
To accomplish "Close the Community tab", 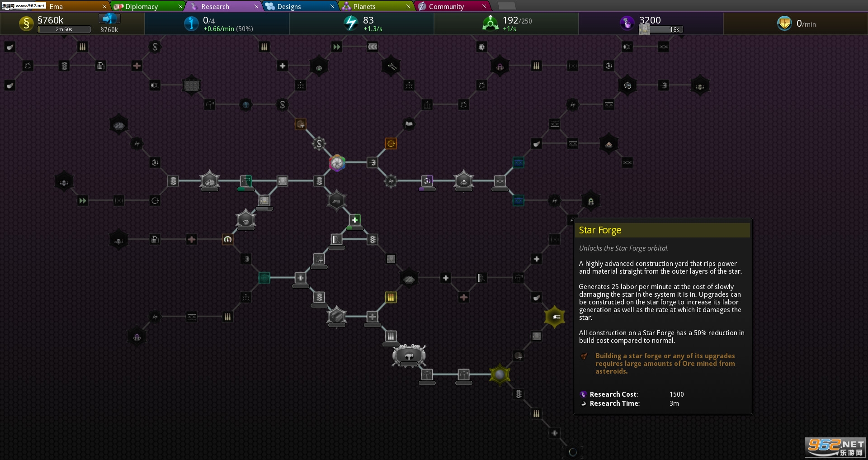I will coord(484,6).
